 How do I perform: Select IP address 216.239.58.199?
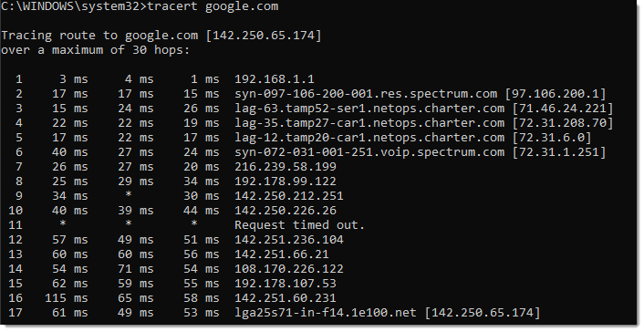(286, 167)
